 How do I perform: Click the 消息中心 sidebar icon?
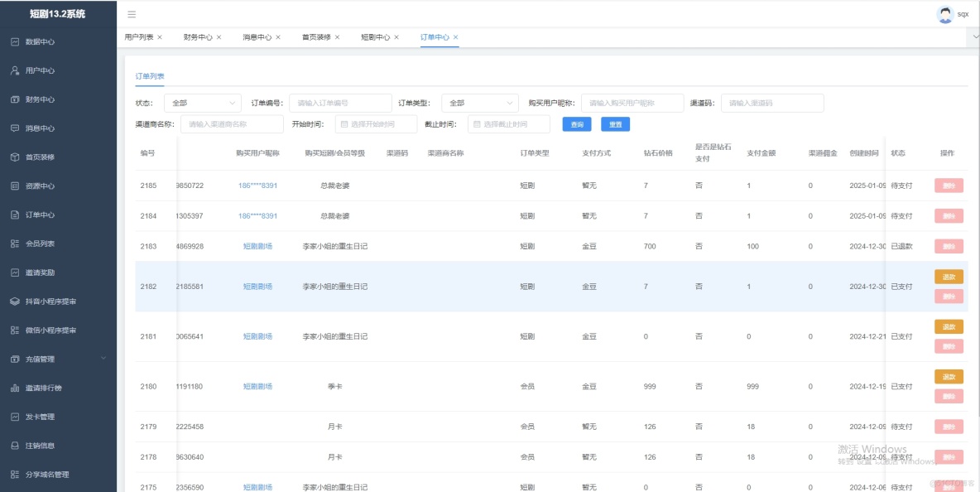pyautogui.click(x=36, y=128)
